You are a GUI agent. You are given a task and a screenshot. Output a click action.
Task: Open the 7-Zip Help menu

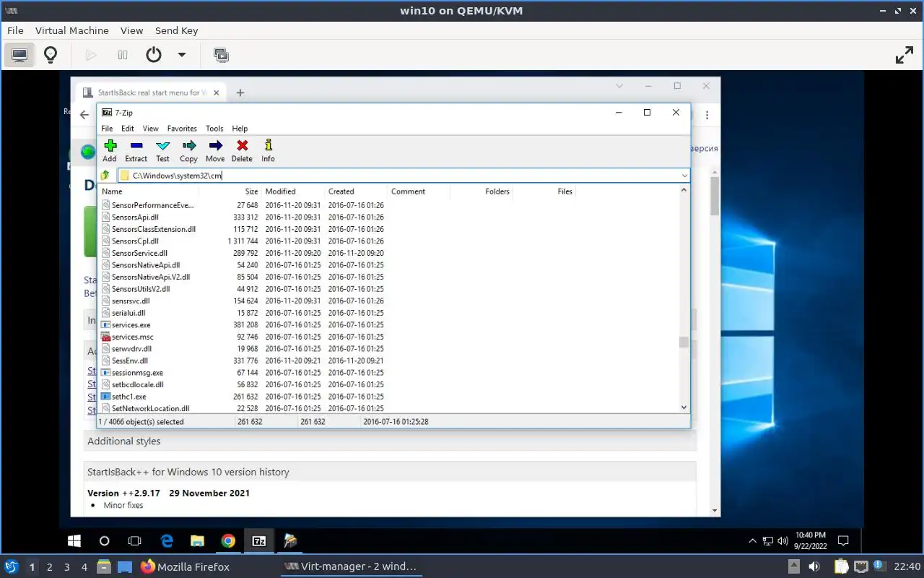(x=240, y=129)
